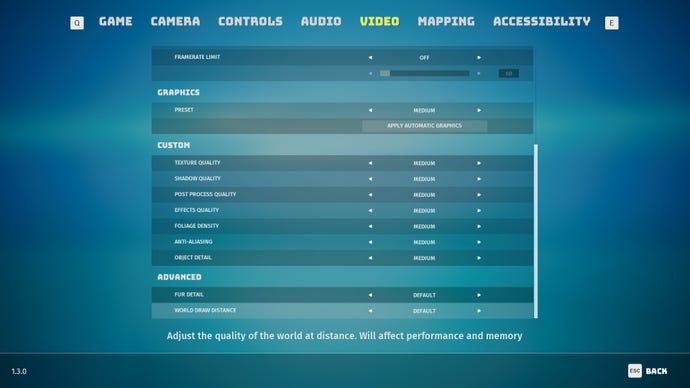Select the Foliage Density row label

tap(197, 226)
